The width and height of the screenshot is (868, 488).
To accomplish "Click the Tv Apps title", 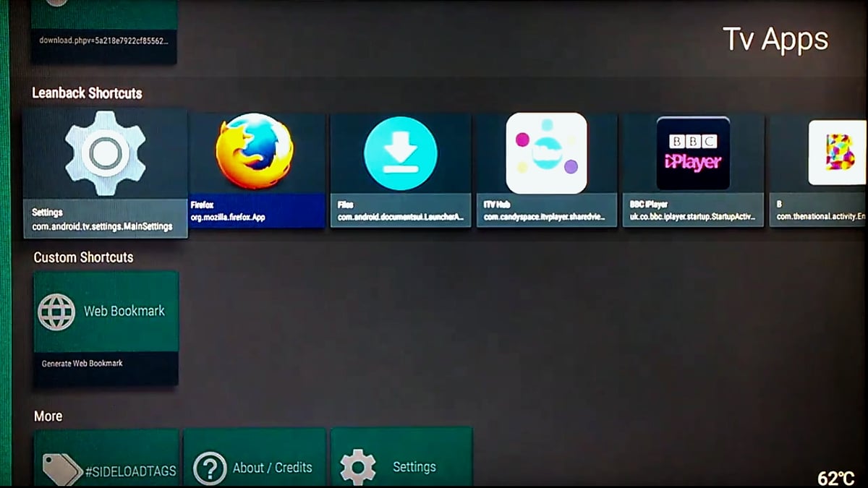I will click(777, 38).
